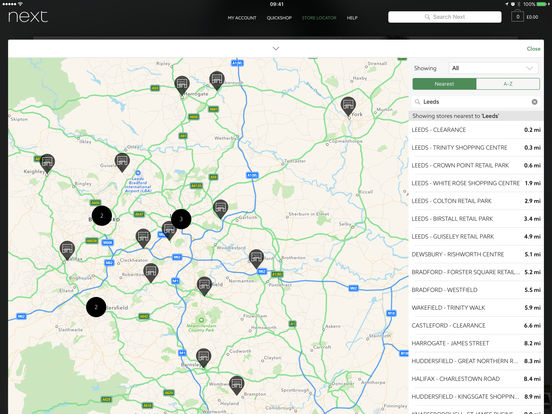
Task: Open My Account menu
Action: point(242,18)
